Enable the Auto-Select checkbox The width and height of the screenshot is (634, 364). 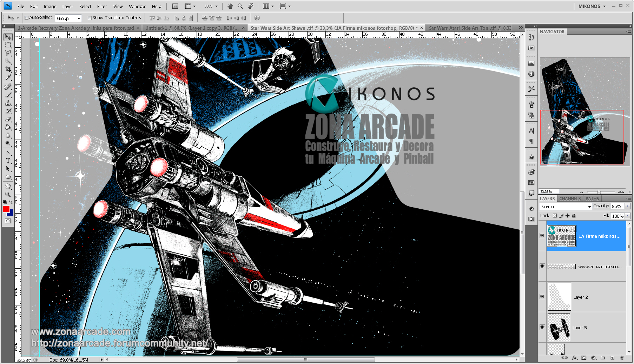[x=26, y=18]
